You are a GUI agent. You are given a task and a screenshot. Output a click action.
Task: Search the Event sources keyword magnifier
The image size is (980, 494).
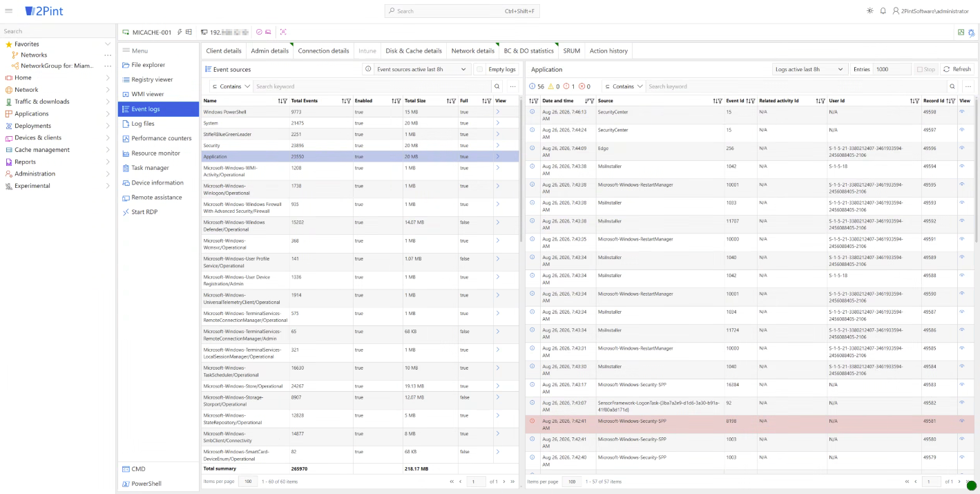pos(497,86)
